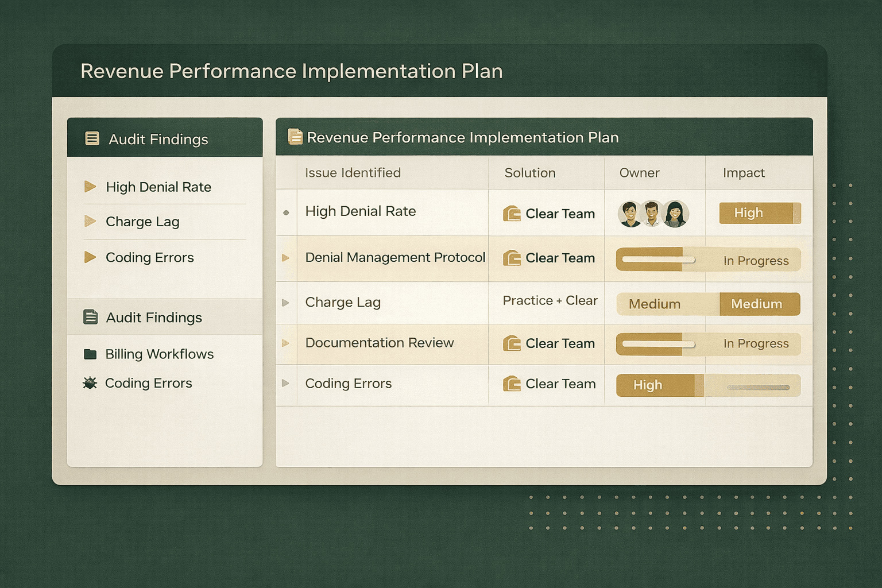Click In Progress label in Documentation Review row
Image resolution: width=882 pixels, height=588 pixels.
pos(756,343)
